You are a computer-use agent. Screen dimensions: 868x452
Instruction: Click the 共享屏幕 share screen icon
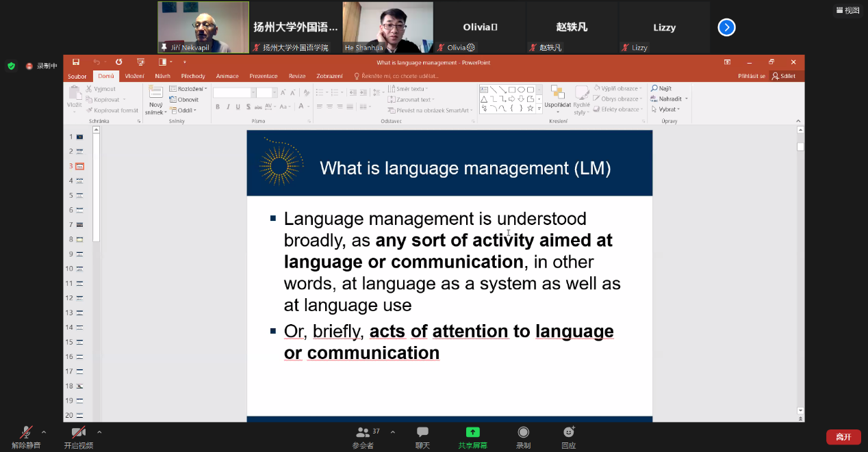(472, 437)
